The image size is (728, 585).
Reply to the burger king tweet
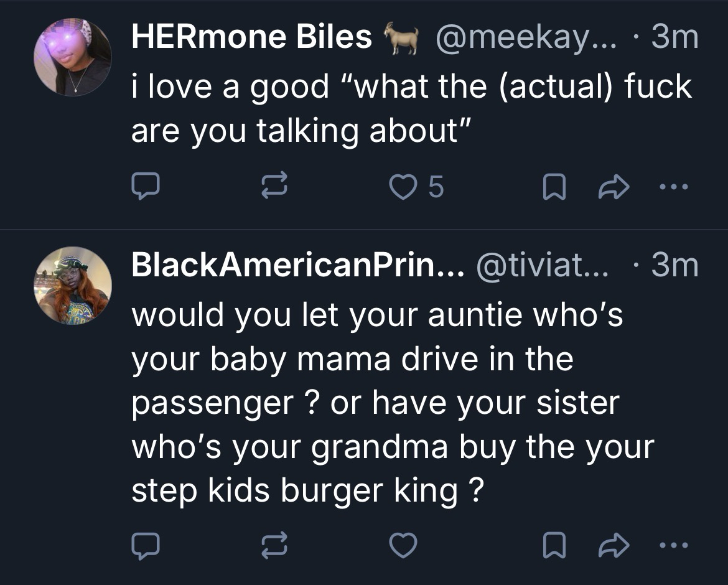(145, 546)
